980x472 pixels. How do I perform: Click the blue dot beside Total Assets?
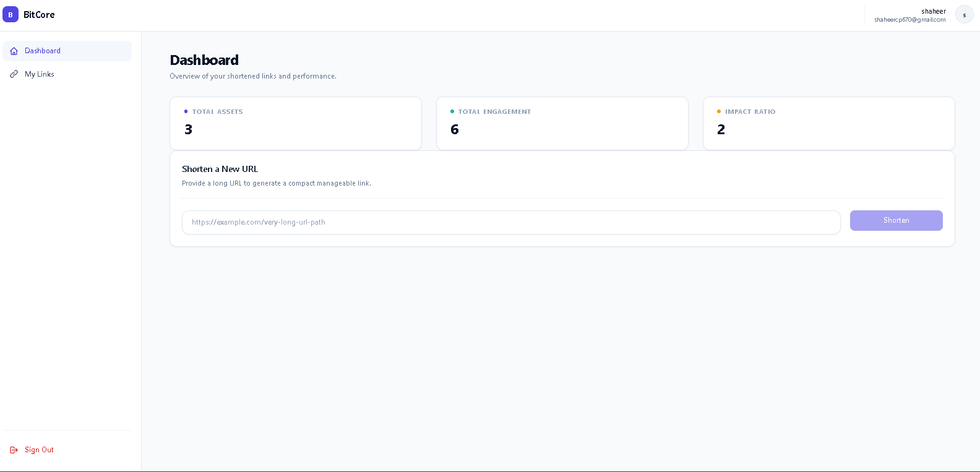pos(186,111)
